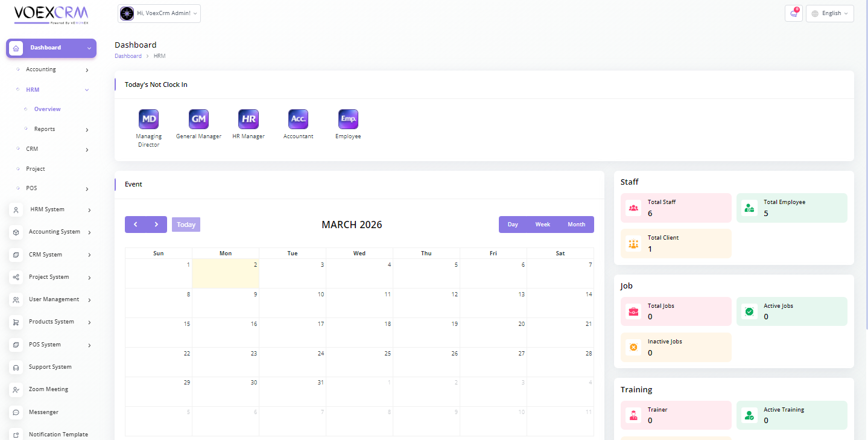Switch calendar to Week view

click(543, 225)
